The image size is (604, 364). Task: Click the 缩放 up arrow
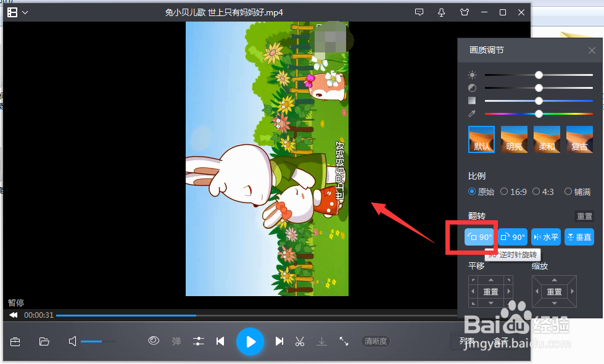pyautogui.click(x=554, y=280)
